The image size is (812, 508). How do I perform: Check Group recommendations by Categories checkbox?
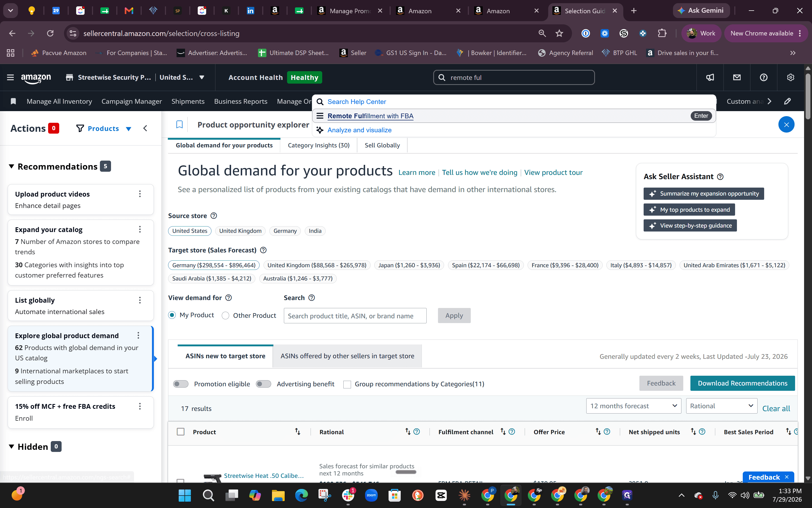point(347,384)
